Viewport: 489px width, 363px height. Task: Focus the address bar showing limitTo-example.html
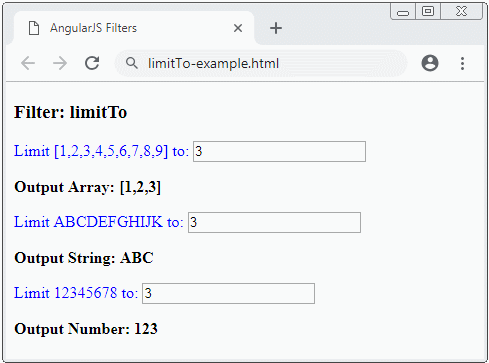point(261,63)
